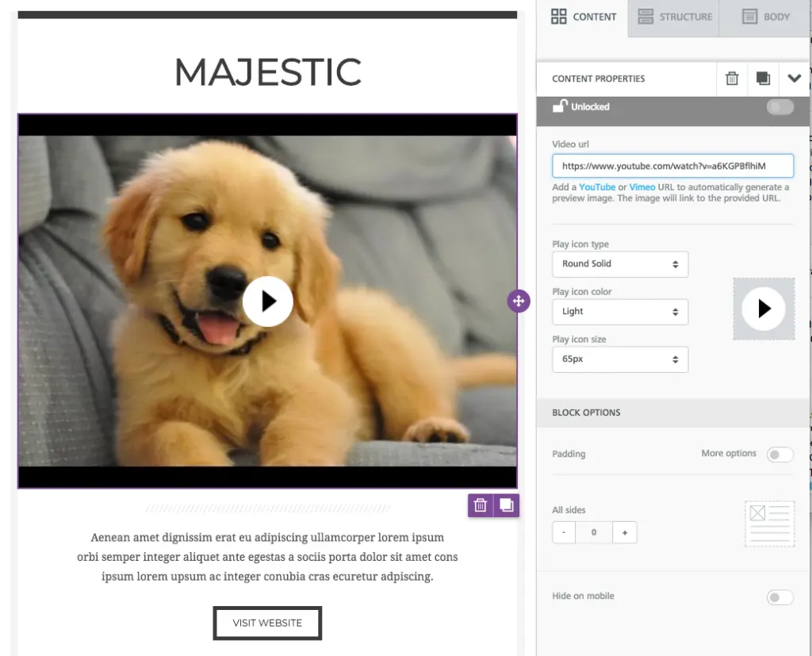Viewport: 812px width, 656px height.
Task: Collapse Content Properties with the chevron
Action: [x=795, y=79]
